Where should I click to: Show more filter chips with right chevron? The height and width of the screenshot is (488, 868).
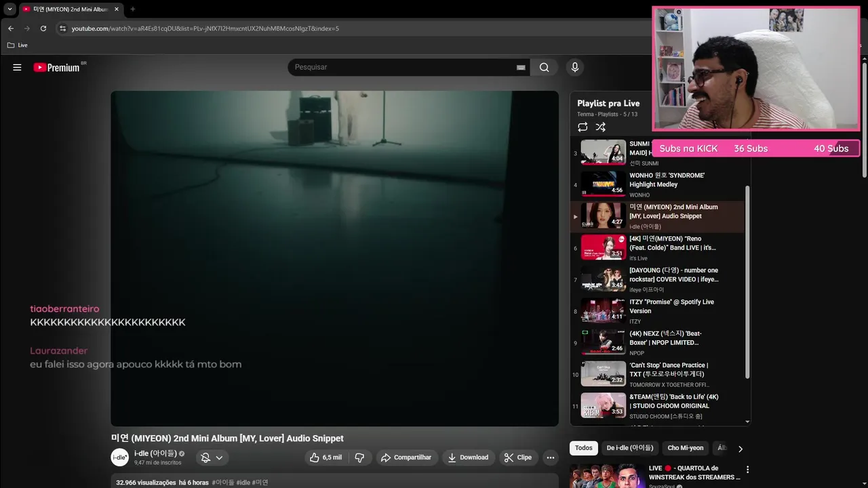740,449
